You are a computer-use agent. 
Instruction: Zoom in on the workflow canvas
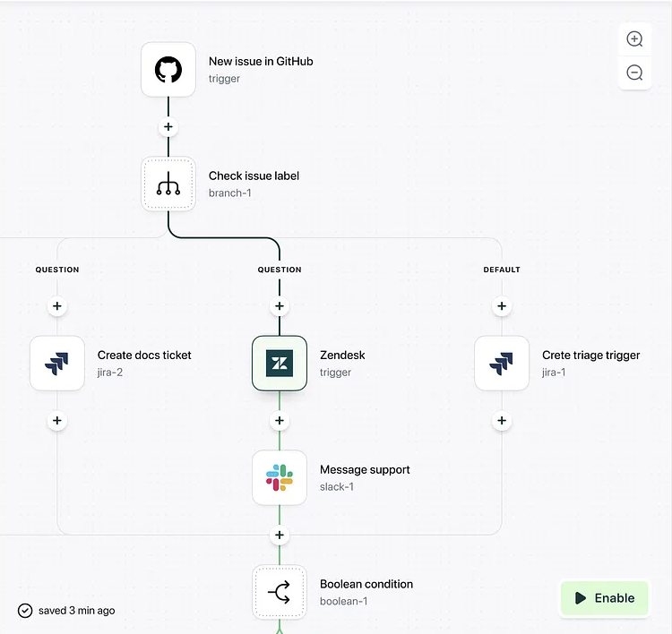(634, 39)
